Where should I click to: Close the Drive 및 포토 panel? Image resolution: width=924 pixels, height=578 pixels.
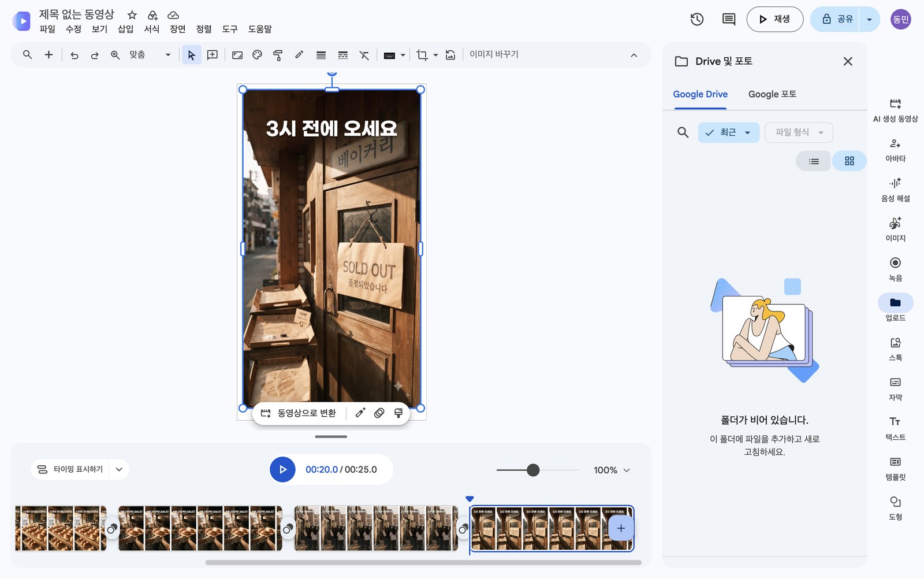coord(847,61)
